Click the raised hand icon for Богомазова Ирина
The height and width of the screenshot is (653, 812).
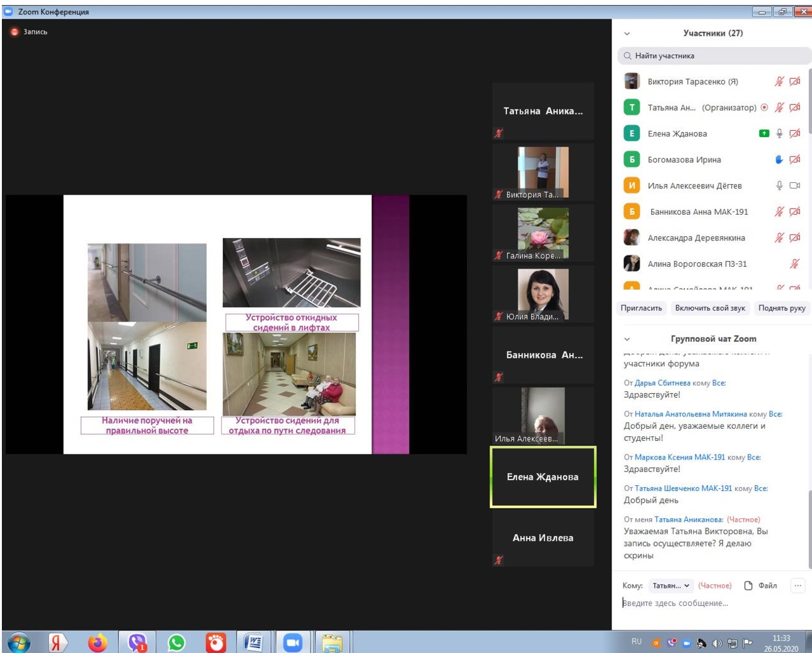pos(779,160)
